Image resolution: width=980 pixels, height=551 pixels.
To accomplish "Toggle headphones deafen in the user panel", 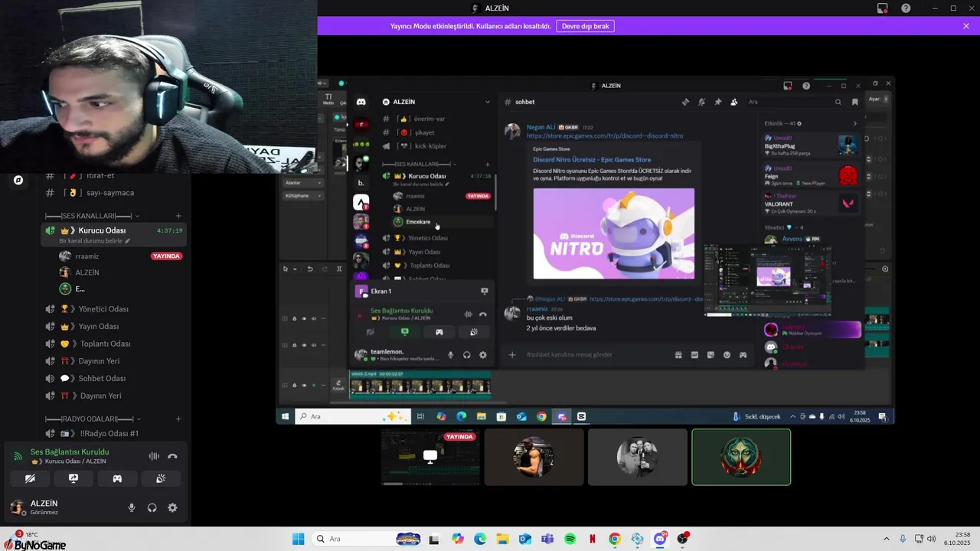I will pyautogui.click(x=152, y=507).
